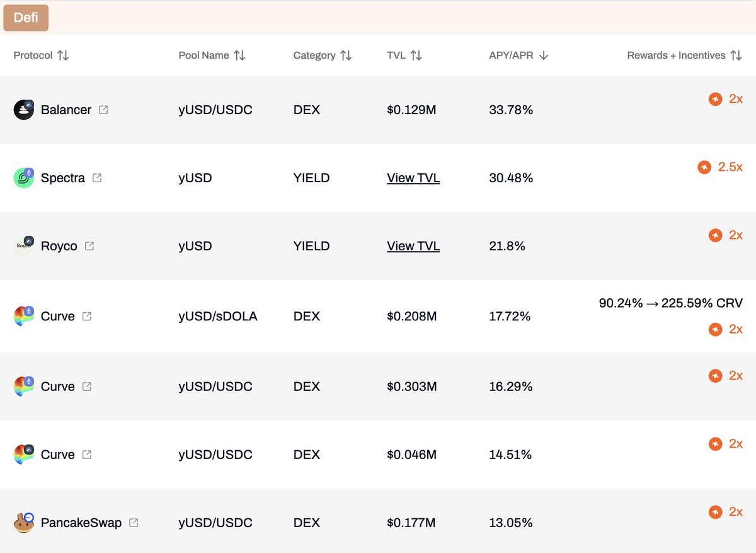Open Spectra external link icon
756x553 pixels.
[x=97, y=178]
